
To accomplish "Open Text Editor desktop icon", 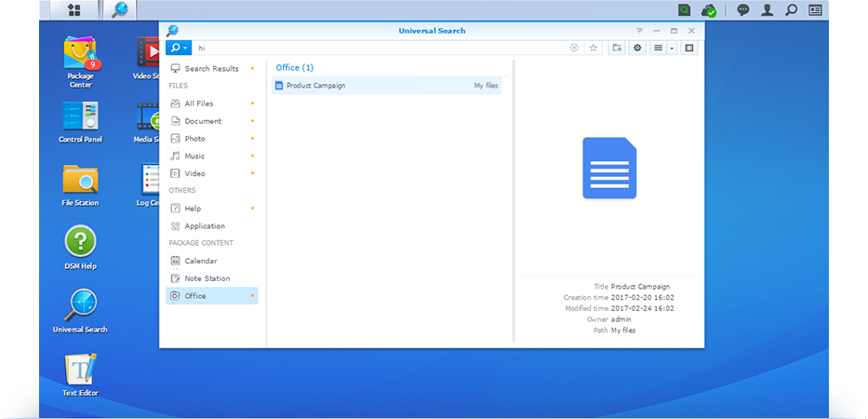I will [80, 375].
